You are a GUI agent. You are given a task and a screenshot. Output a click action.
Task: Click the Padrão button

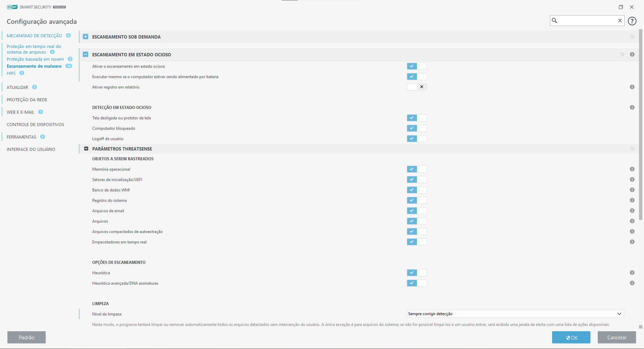[26, 337]
